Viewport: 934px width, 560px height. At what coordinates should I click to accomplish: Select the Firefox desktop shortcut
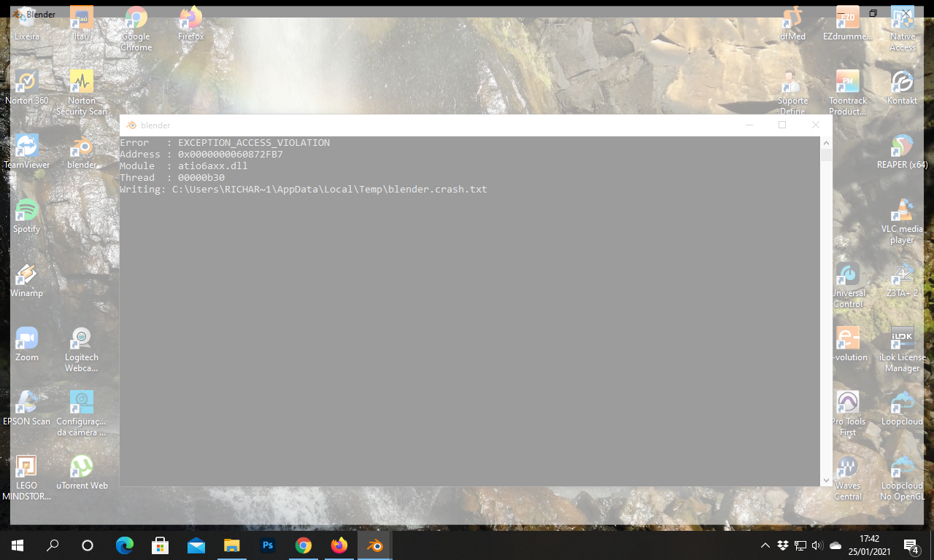pyautogui.click(x=191, y=23)
